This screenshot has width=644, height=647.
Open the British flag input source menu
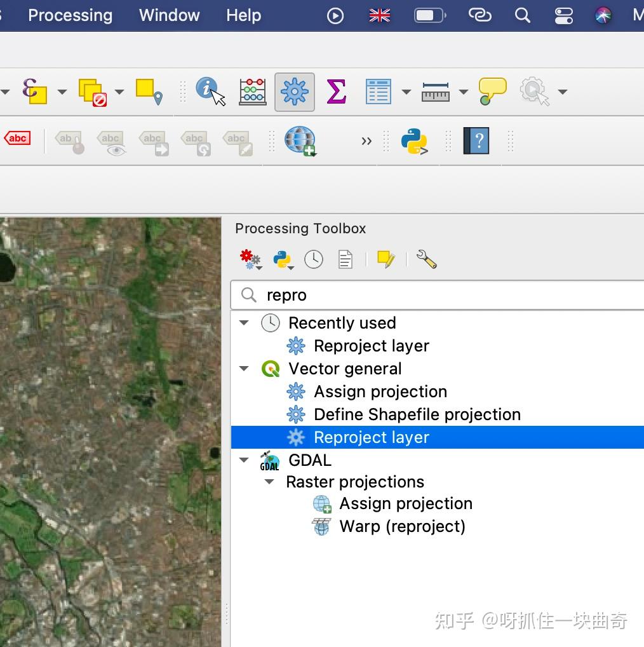coord(380,16)
